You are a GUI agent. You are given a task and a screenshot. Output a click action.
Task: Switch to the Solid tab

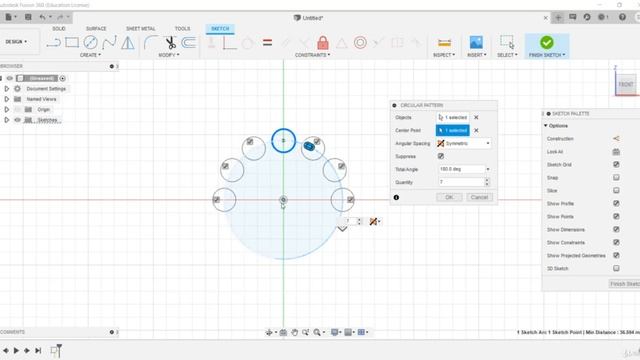[x=59, y=29]
